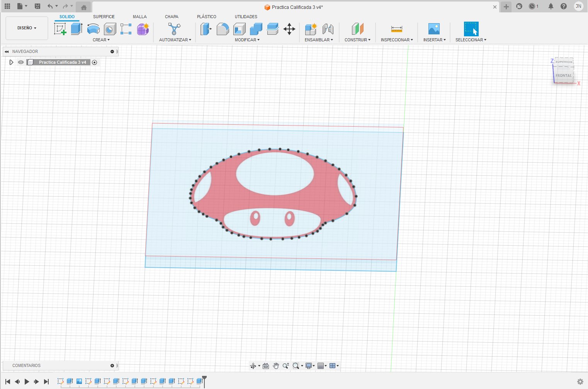Screen dimensions: 588x389
Task: Click the Insert image icon
Action: (434, 29)
